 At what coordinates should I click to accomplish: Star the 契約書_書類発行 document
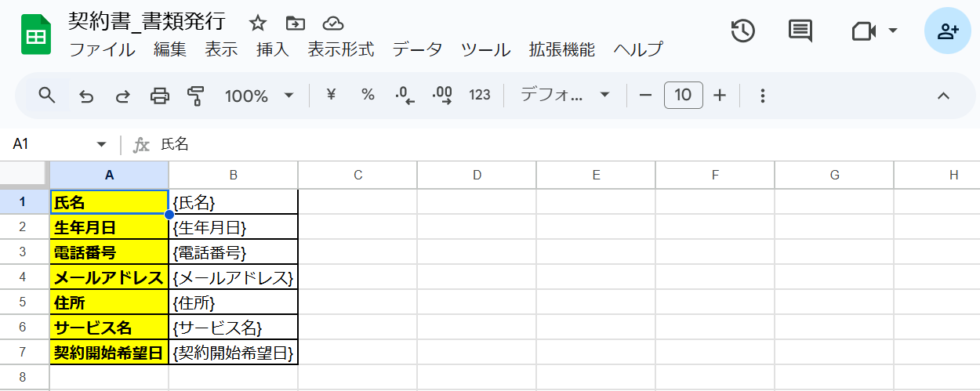point(258,23)
